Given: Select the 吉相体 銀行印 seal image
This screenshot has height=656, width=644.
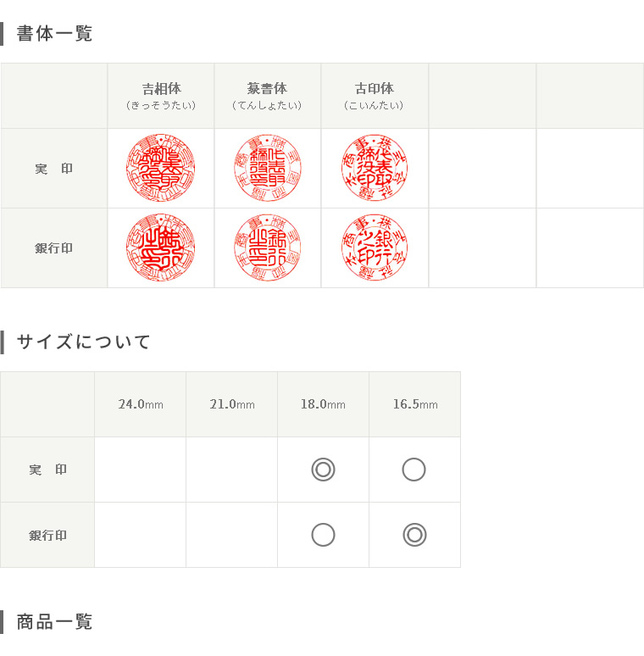Looking at the screenshot, I should point(161,247).
